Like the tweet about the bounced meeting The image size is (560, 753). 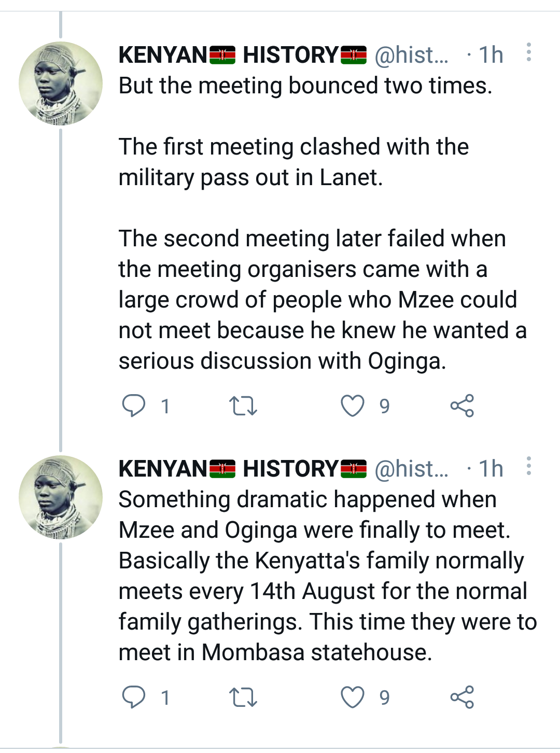(353, 406)
